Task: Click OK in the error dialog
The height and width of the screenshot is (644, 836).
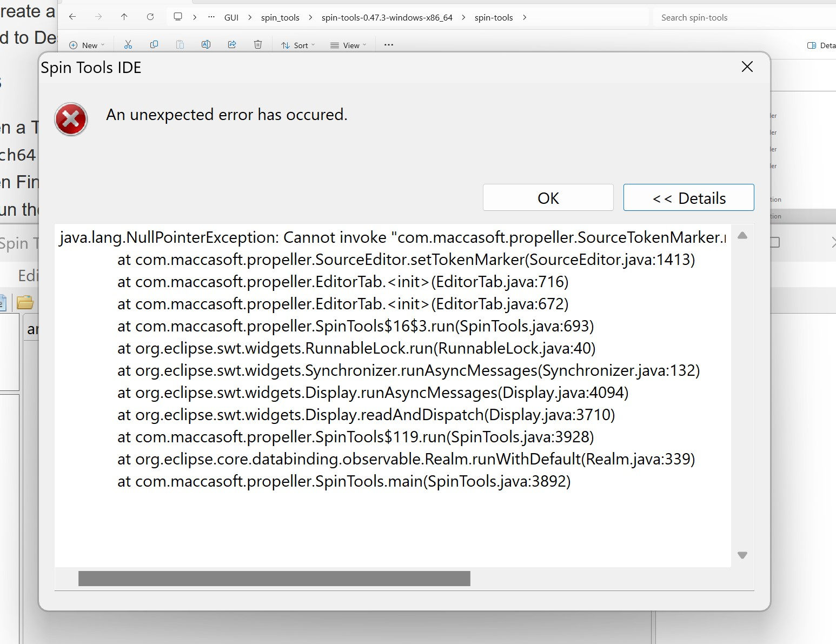Action: [548, 198]
